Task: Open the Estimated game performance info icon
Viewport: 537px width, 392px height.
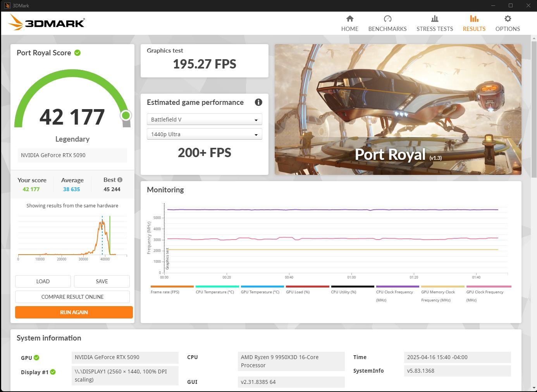Action: [x=258, y=102]
